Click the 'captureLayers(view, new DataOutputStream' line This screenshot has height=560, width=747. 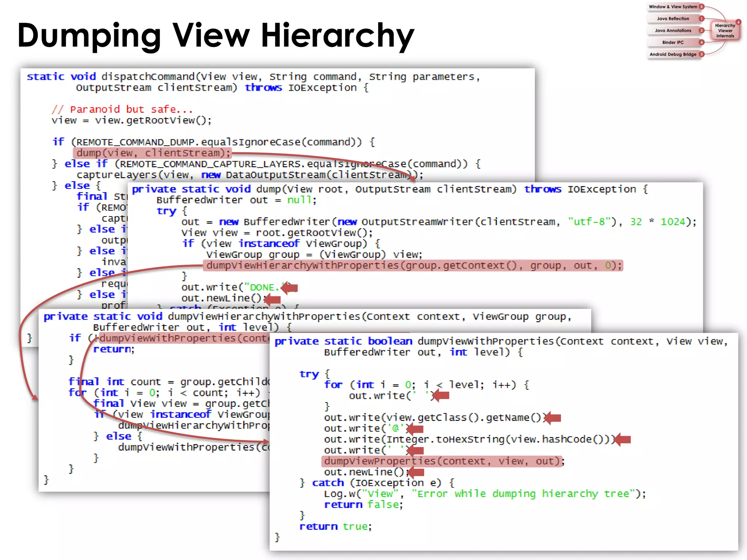(x=250, y=175)
